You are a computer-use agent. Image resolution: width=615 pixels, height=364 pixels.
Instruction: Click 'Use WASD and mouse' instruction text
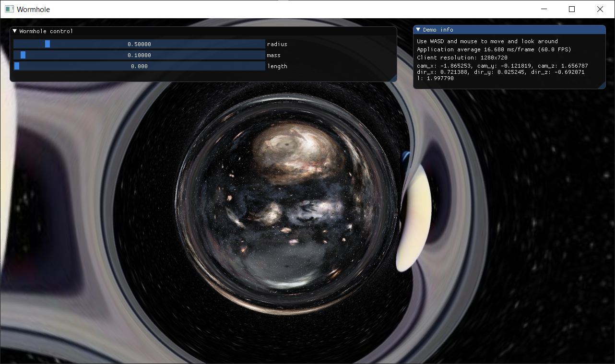click(x=487, y=41)
